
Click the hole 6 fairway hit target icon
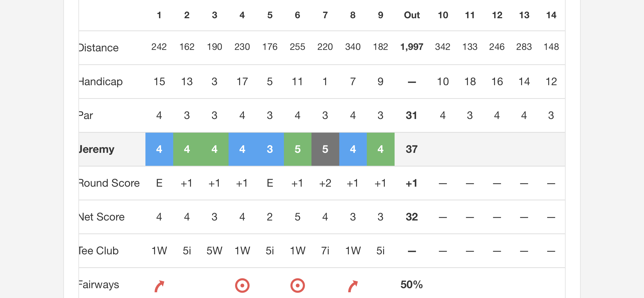click(x=298, y=286)
